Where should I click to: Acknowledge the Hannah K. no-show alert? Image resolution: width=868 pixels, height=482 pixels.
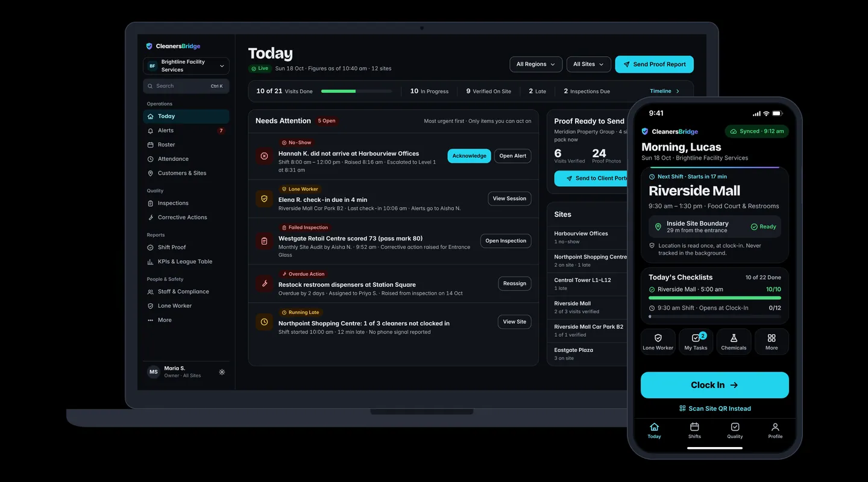[469, 156]
